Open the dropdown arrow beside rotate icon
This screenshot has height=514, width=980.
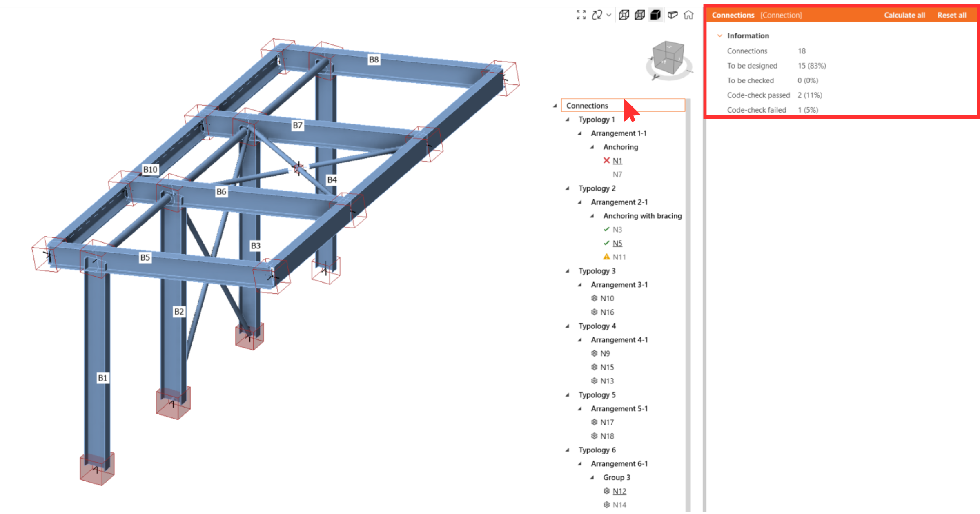click(x=609, y=15)
